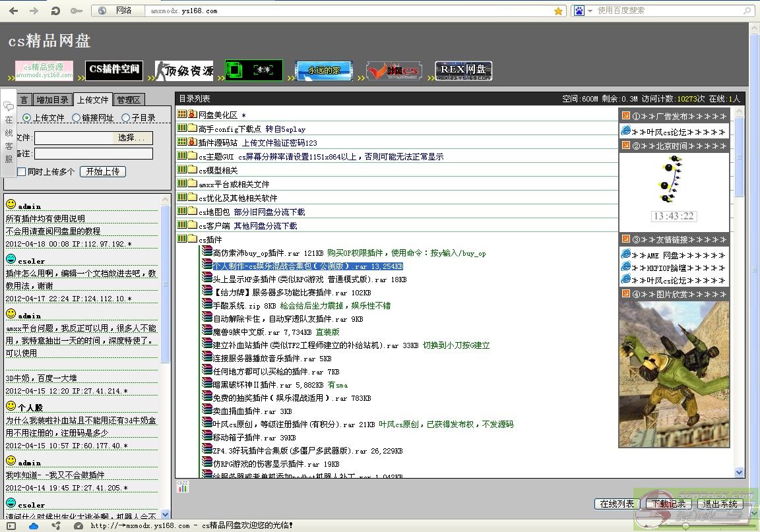Click the statistics chart icon below file list
This screenshot has height=532, width=760.
tap(183, 487)
